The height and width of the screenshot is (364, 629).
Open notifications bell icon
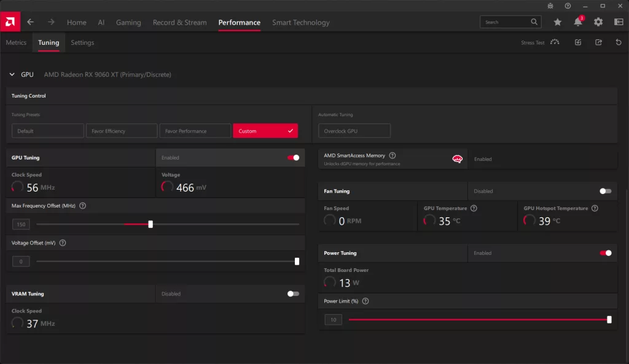point(578,22)
